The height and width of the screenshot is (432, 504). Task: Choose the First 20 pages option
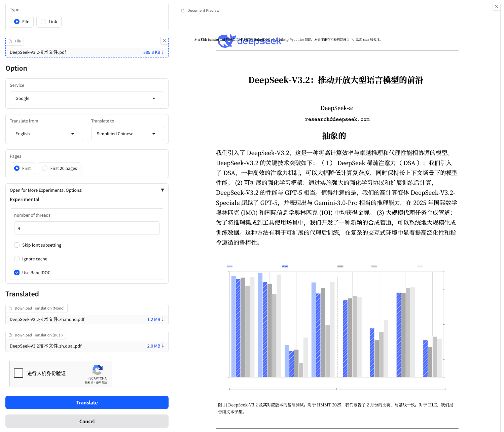point(45,168)
